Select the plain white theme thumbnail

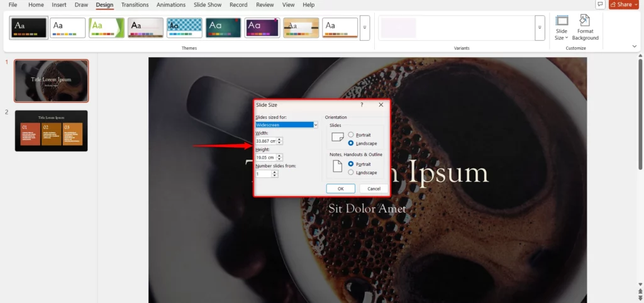pyautogui.click(x=68, y=28)
